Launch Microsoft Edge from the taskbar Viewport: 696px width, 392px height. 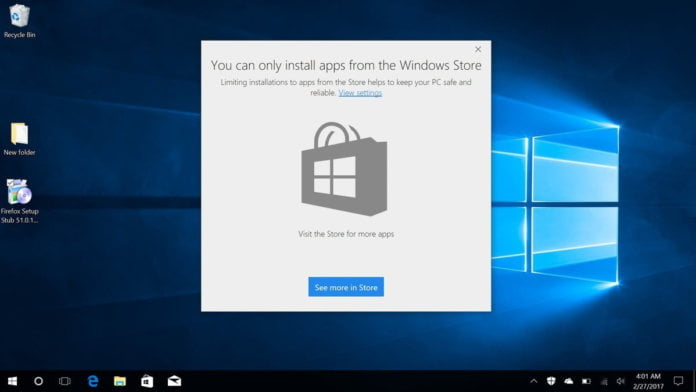coord(93,381)
